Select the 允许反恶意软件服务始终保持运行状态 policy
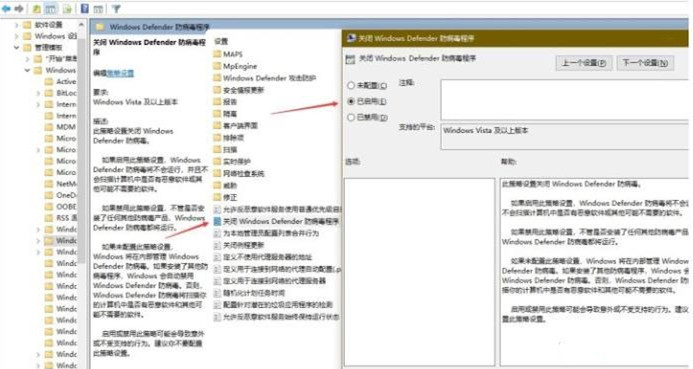Image resolution: width=693 pixels, height=369 pixels. click(x=277, y=316)
